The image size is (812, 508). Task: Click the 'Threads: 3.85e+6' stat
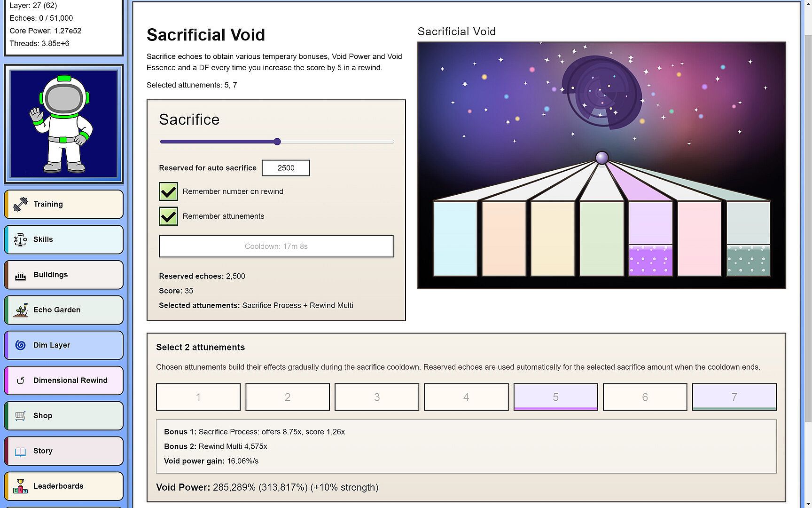(39, 43)
